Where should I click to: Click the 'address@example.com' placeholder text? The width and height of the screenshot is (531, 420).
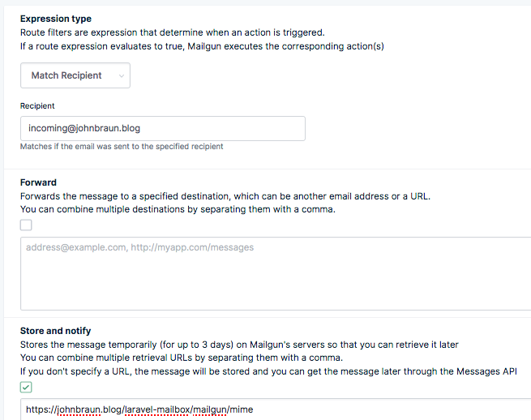[75, 247]
